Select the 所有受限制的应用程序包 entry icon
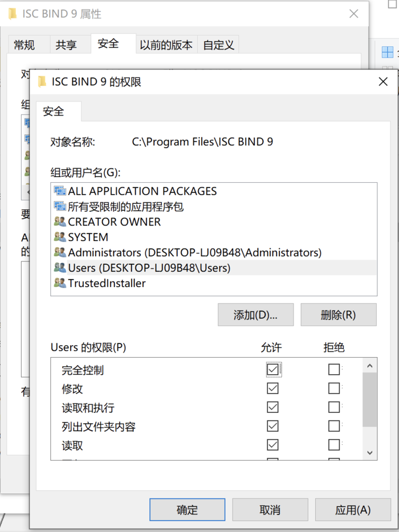 pyautogui.click(x=60, y=206)
